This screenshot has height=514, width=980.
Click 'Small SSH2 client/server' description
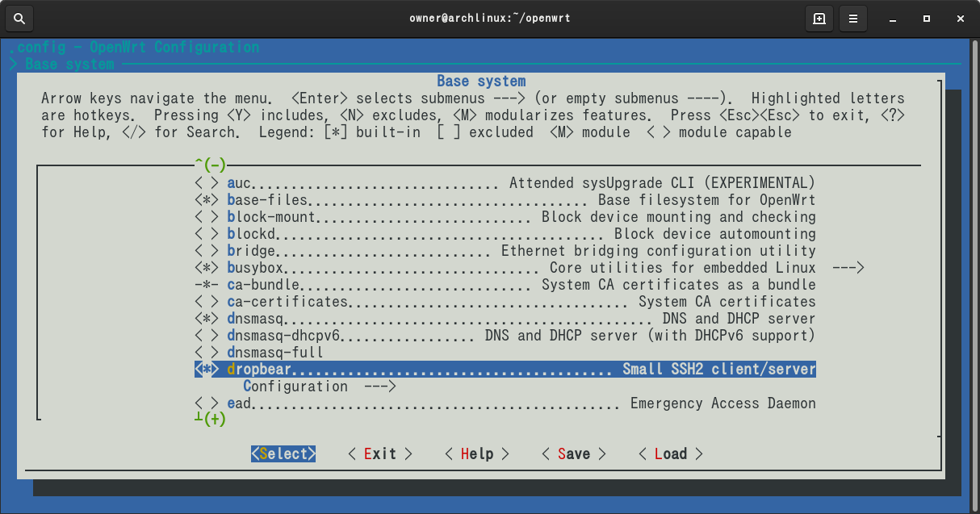click(x=719, y=370)
